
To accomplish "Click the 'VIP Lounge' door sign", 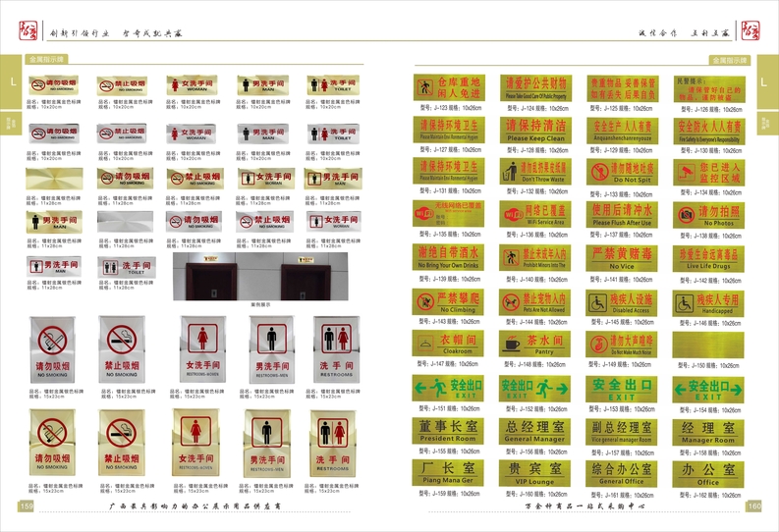I will pos(533,473).
